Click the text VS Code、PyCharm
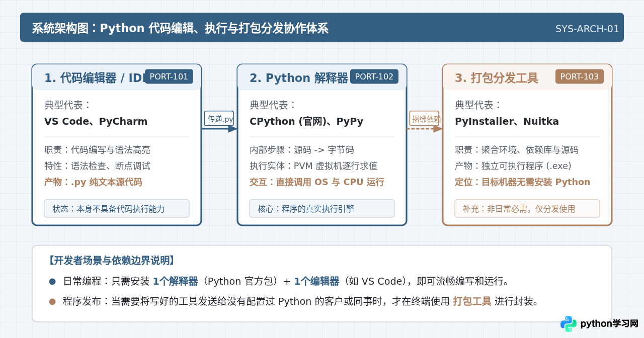The width and height of the screenshot is (644, 338). pyautogui.click(x=96, y=121)
